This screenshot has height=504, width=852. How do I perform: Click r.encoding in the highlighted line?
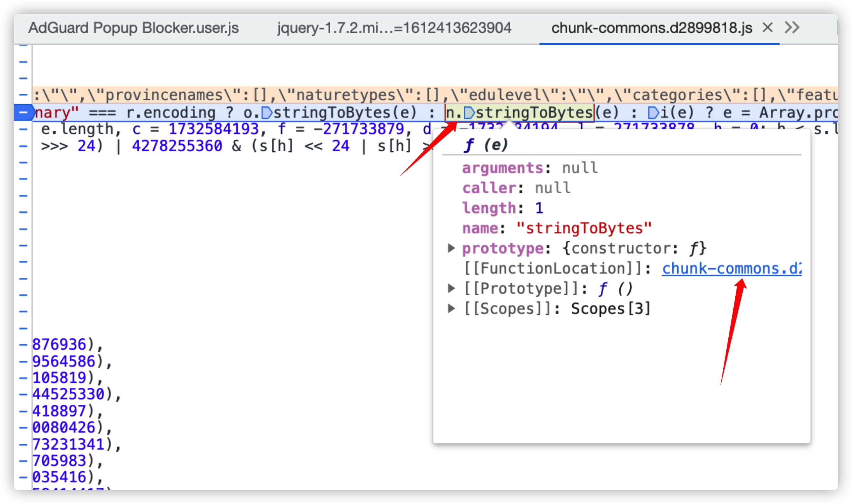tap(171, 113)
